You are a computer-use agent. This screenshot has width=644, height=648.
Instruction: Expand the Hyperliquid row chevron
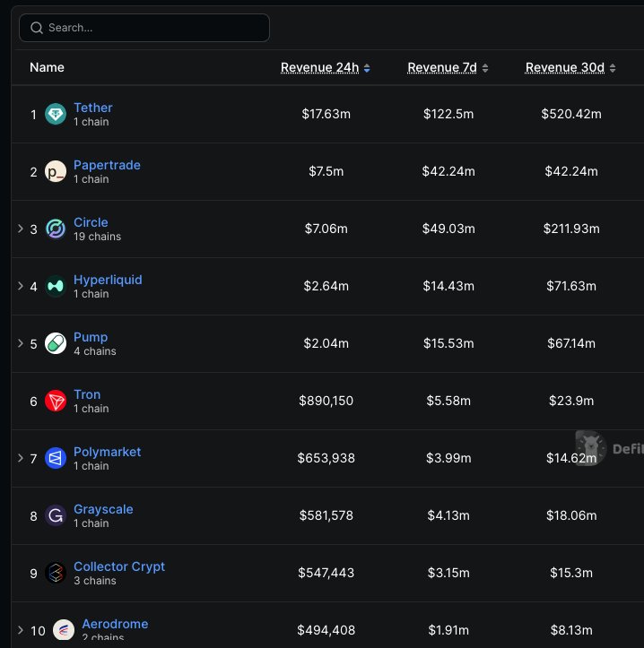pyautogui.click(x=21, y=286)
